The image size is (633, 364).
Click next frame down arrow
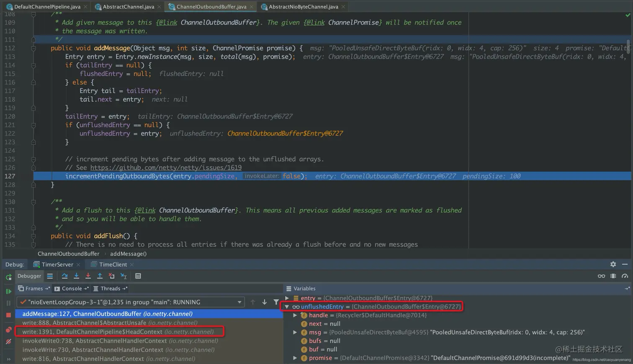click(x=264, y=302)
